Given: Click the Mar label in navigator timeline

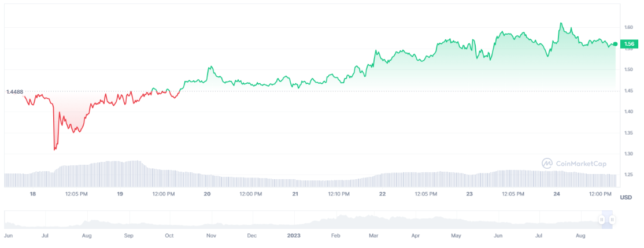Looking at the screenshot, I should (373, 236).
